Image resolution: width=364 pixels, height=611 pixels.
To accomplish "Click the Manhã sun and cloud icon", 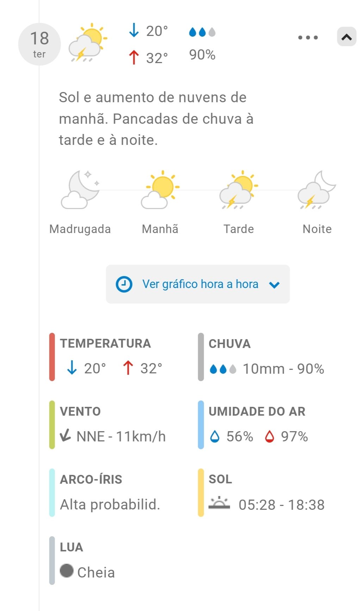I will [x=160, y=190].
